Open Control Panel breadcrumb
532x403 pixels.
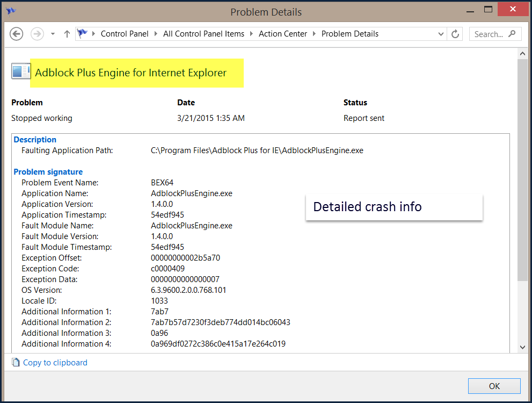tap(125, 34)
